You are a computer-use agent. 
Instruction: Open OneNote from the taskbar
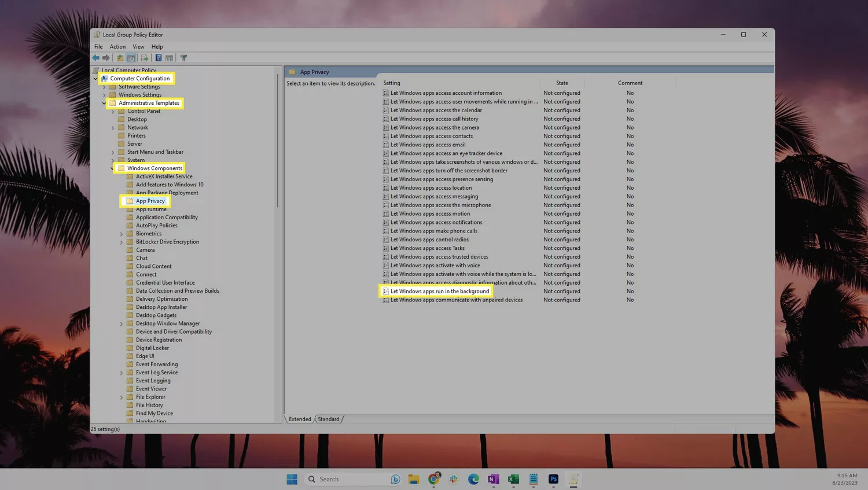point(494,479)
